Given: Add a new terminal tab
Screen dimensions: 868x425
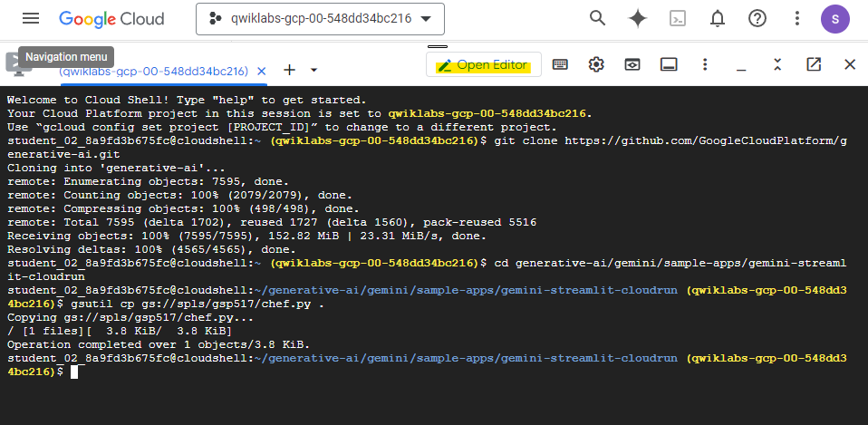Looking at the screenshot, I should tap(290, 70).
